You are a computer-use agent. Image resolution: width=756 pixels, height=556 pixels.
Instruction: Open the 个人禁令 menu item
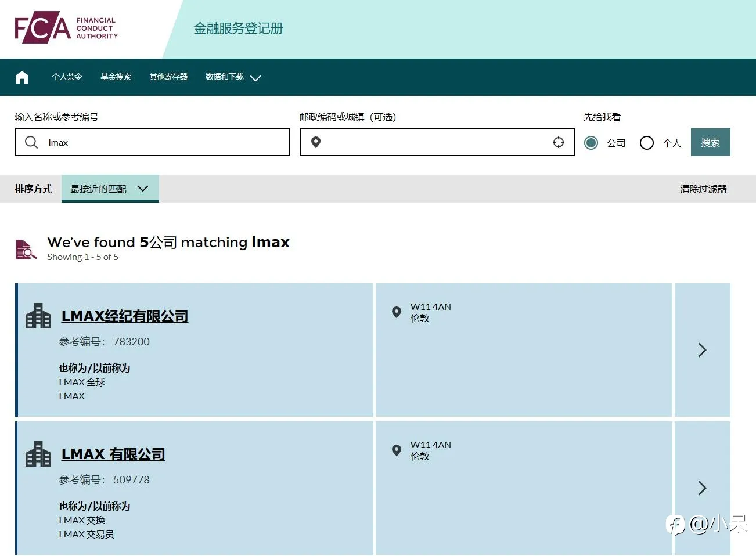[67, 77]
